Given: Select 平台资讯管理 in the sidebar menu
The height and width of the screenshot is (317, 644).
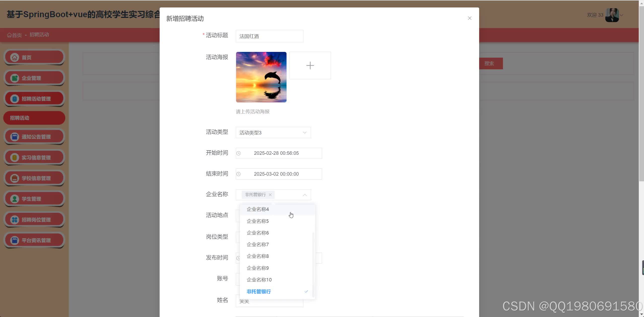Looking at the screenshot, I should (15, 240).
